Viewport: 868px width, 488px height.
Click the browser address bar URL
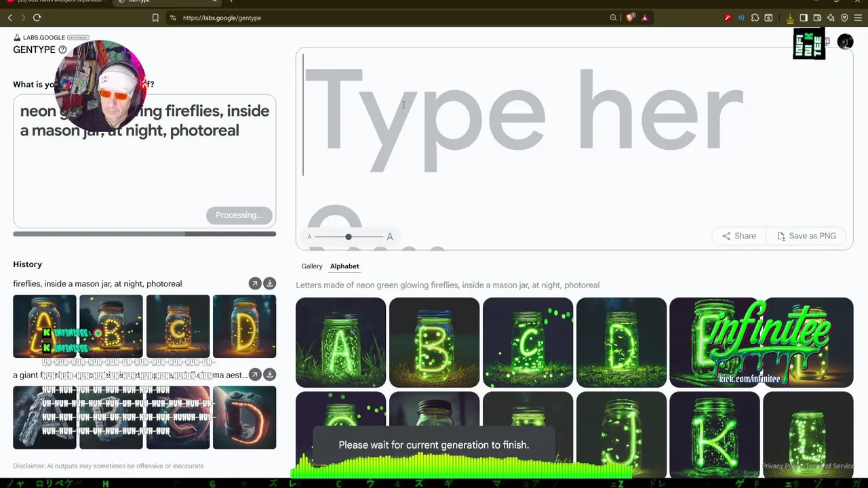tap(222, 18)
